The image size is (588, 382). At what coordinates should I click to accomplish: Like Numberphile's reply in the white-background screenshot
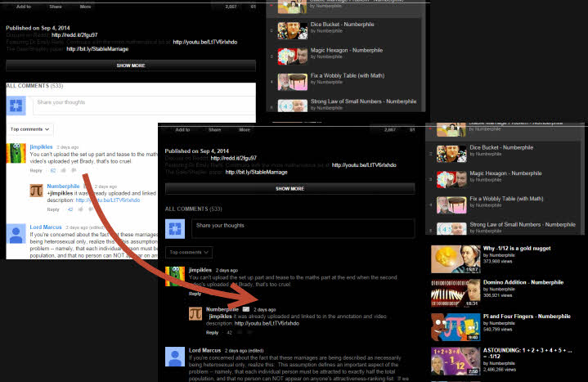point(81,209)
